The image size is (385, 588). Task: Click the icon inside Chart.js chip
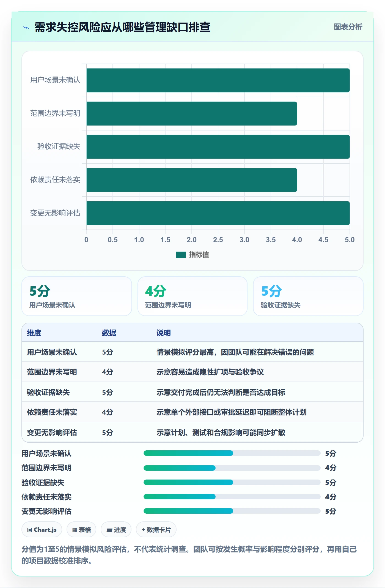point(30,530)
